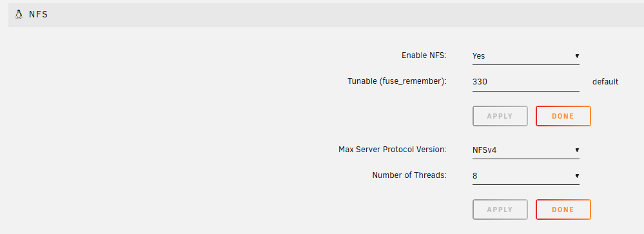Click the NFS section header title
The width and height of the screenshot is (644, 234).
[38, 14]
